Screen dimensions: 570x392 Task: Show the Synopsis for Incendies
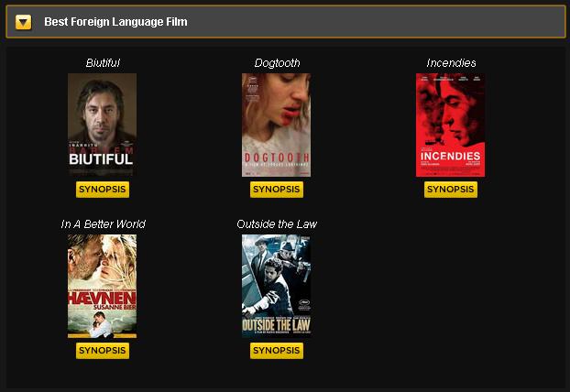451,190
